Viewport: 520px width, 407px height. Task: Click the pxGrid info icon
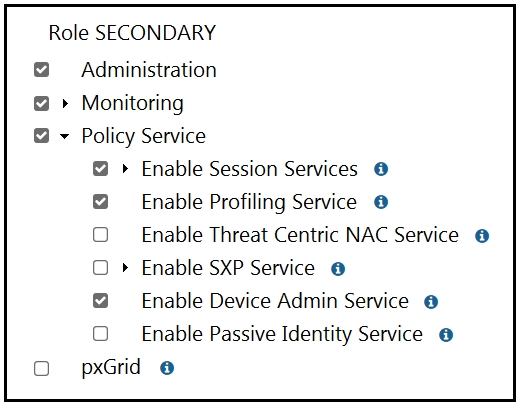pyautogui.click(x=167, y=368)
